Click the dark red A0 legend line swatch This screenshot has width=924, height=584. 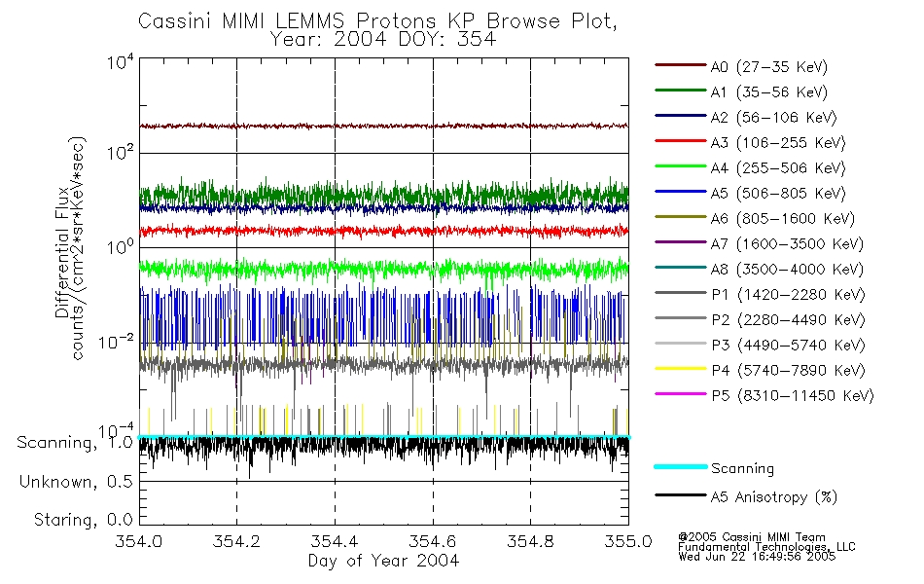(x=681, y=65)
